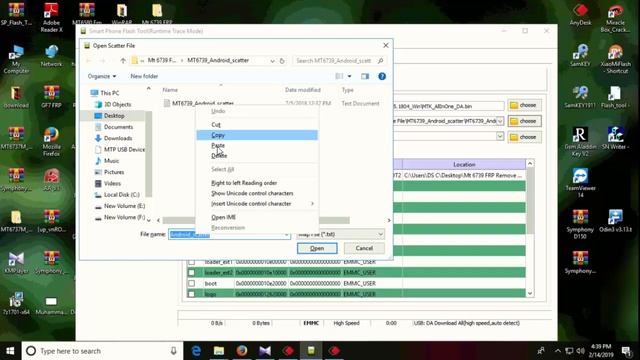Toggle checkbox for the loader_ext2 row
This screenshot has width=640, height=360.
pyautogui.click(x=191, y=272)
